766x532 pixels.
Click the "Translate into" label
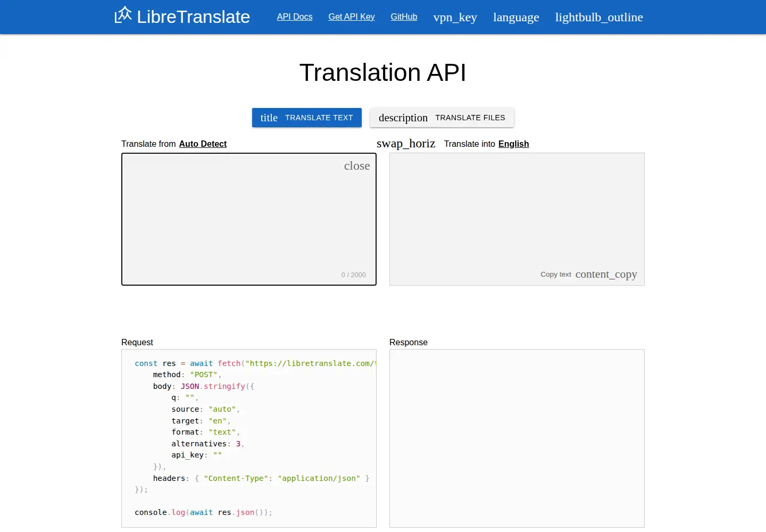click(470, 144)
